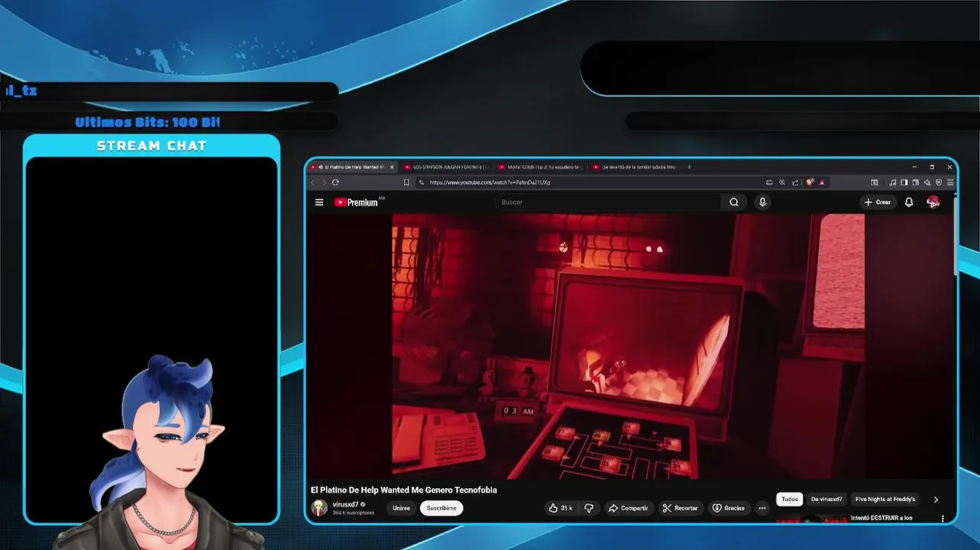Switch to Mortal Glitch tab

[540, 167]
